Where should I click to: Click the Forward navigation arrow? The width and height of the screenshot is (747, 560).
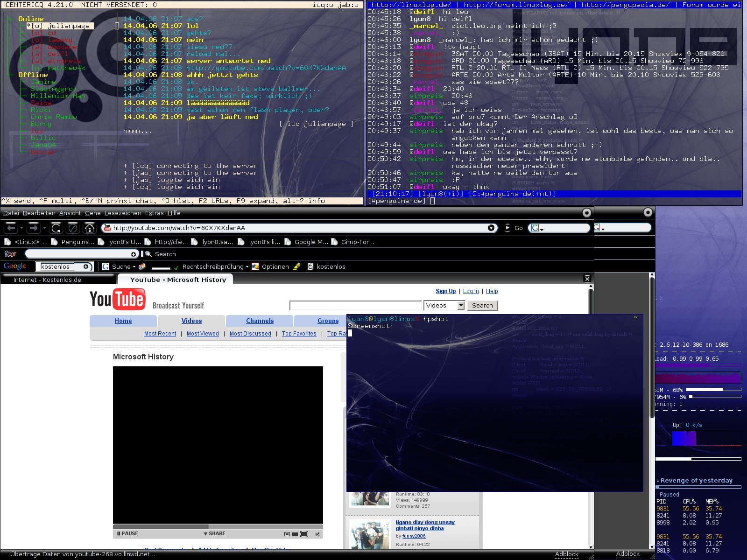click(33, 228)
